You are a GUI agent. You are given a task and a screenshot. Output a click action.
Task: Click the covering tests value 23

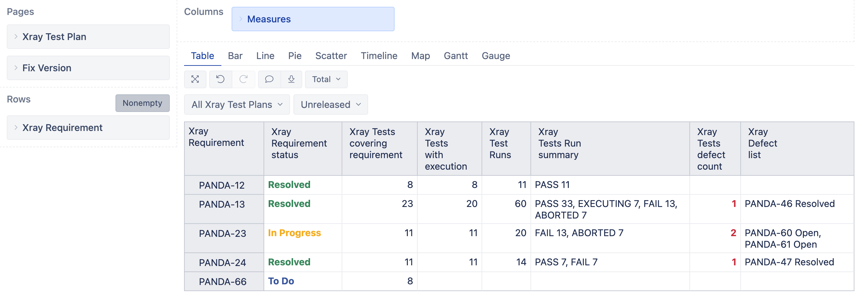(x=380, y=209)
